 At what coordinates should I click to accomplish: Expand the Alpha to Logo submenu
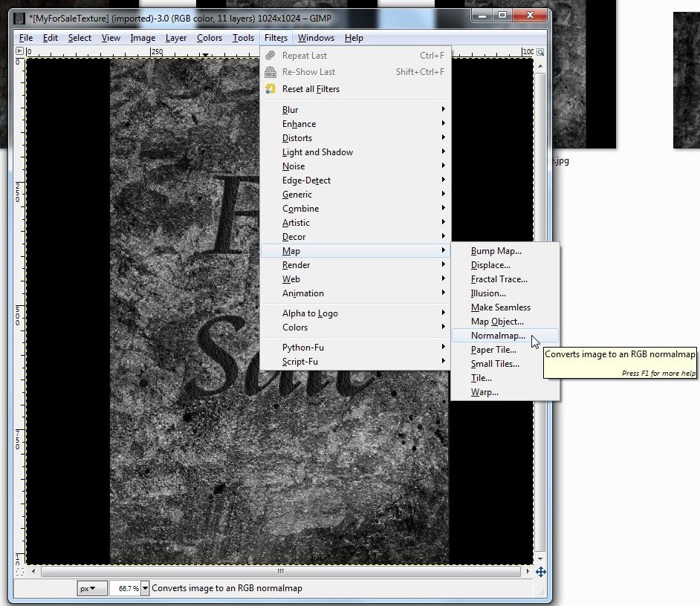pos(355,313)
